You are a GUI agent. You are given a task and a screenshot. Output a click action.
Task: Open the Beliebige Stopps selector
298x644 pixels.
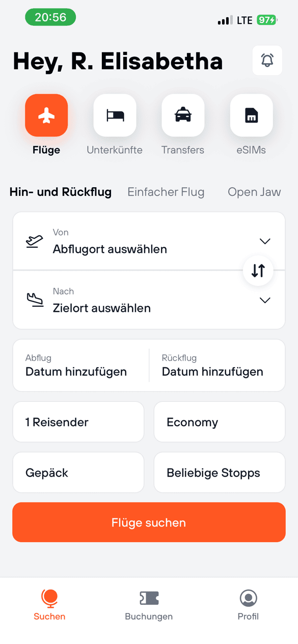tap(219, 472)
